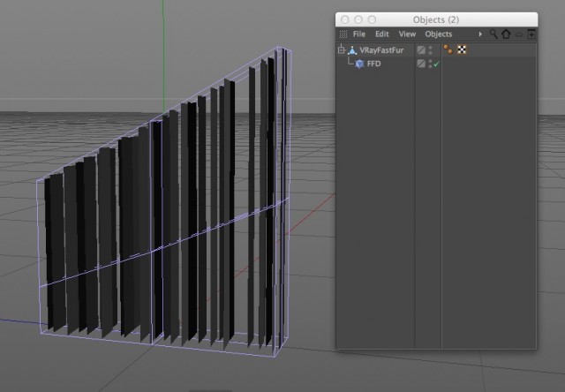
Task: Collapse the VRayFastFur tree hierarchy
Action: tap(341, 50)
